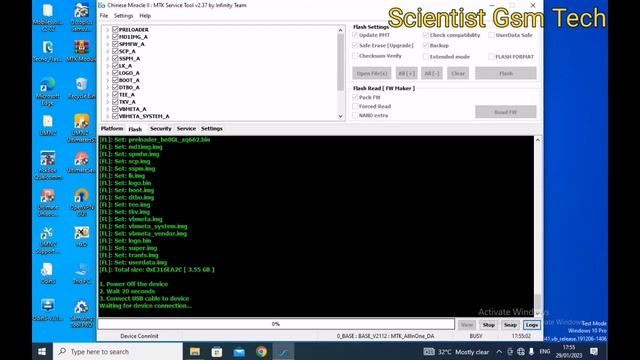Toggle the Backup checkbox
Screen dimensions: 640x360
426,45
